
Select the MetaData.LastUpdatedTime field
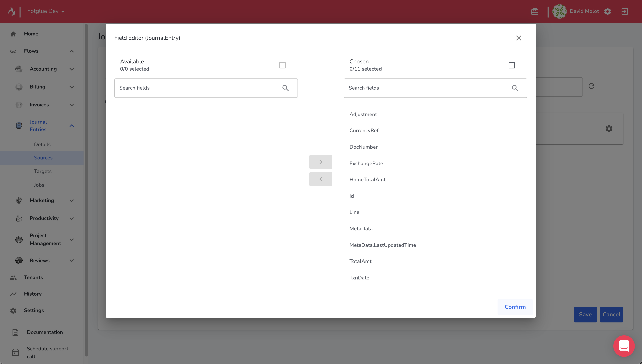click(382, 245)
